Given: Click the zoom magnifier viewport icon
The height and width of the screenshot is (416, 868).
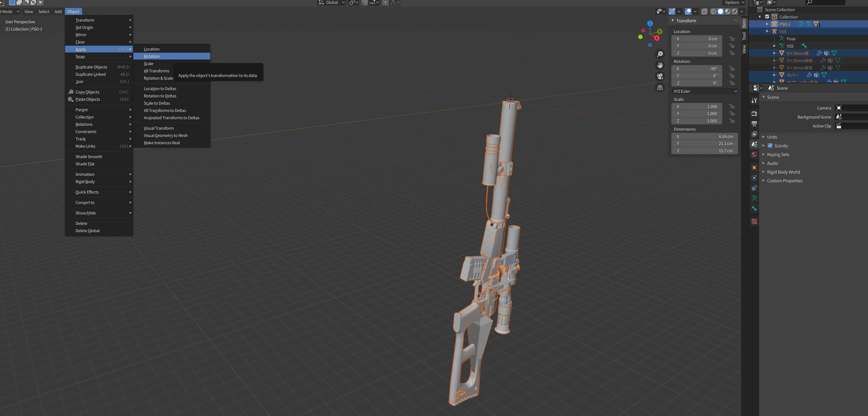Looking at the screenshot, I should 660,54.
